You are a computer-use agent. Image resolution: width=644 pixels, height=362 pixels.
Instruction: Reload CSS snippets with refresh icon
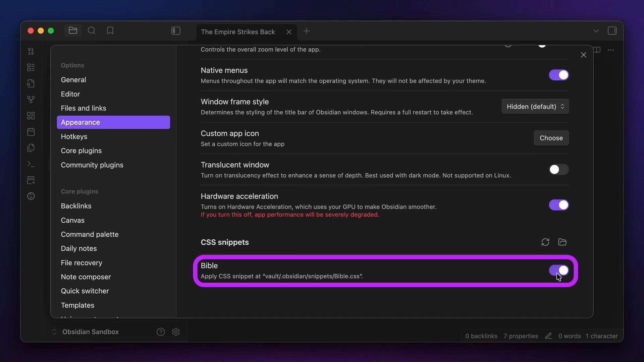click(545, 242)
